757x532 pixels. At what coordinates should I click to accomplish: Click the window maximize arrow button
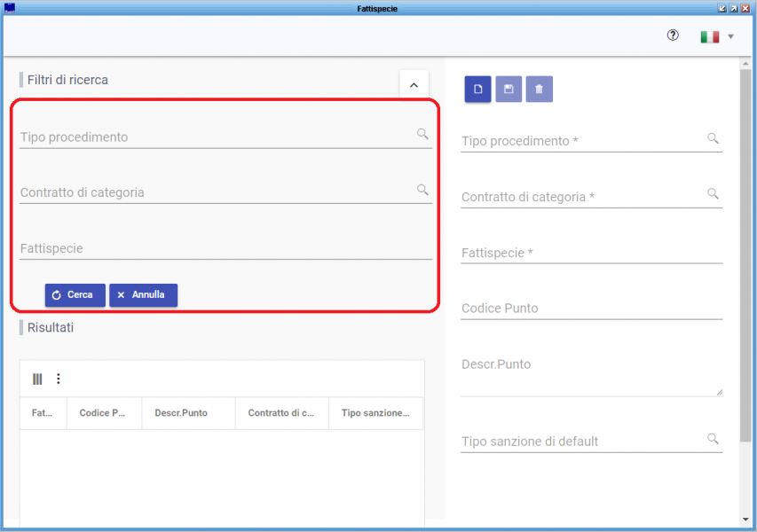734,8
